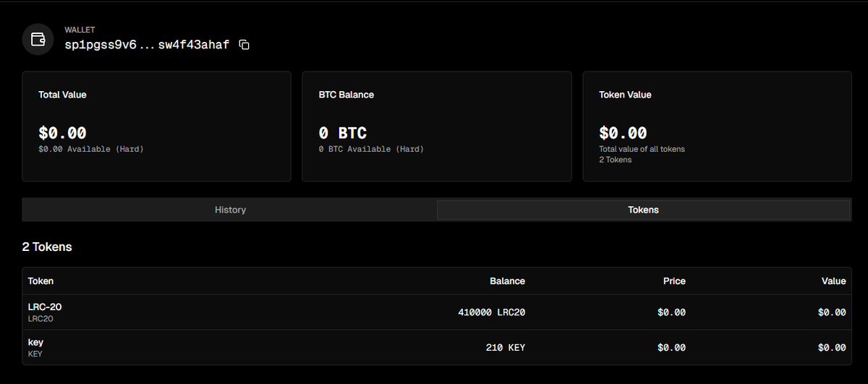Click the wallet icon beside WALLET label
Viewport: 868px width, 384px height.
coord(38,39)
